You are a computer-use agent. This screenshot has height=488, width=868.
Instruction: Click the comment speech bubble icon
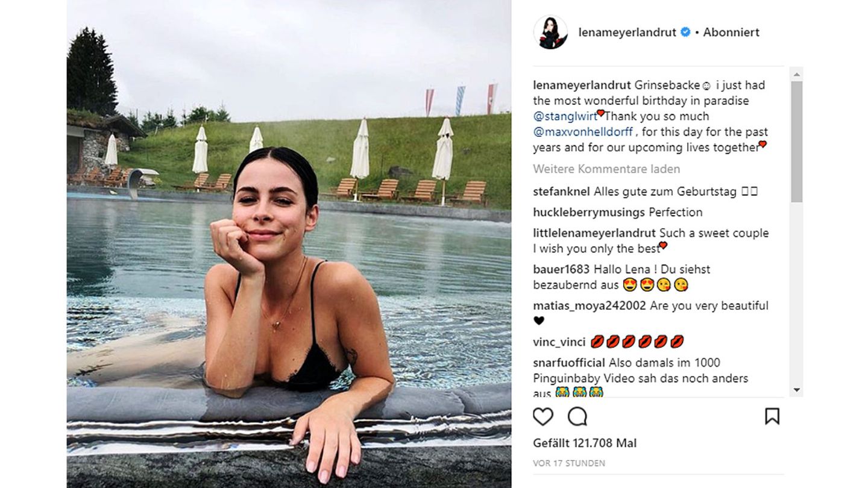(577, 416)
